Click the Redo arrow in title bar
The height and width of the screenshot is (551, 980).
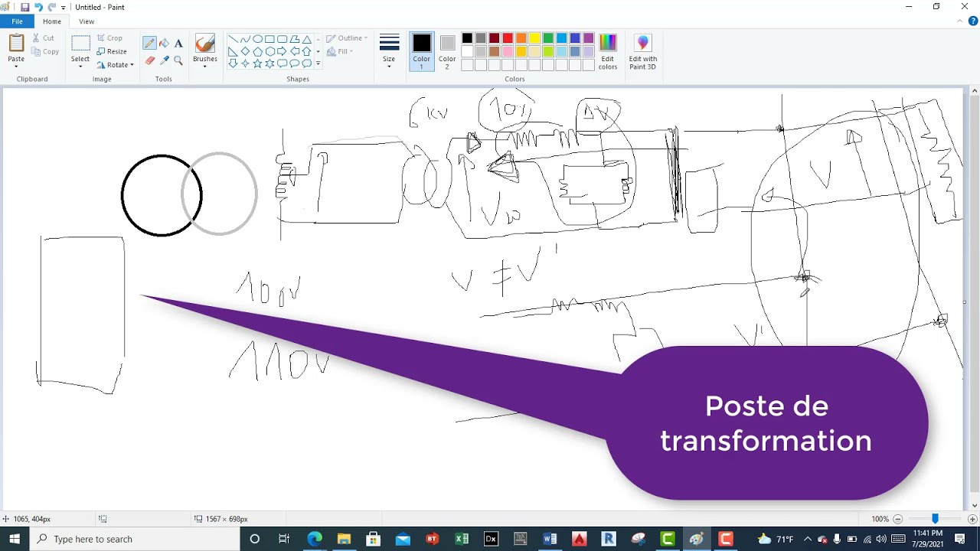click(x=52, y=7)
